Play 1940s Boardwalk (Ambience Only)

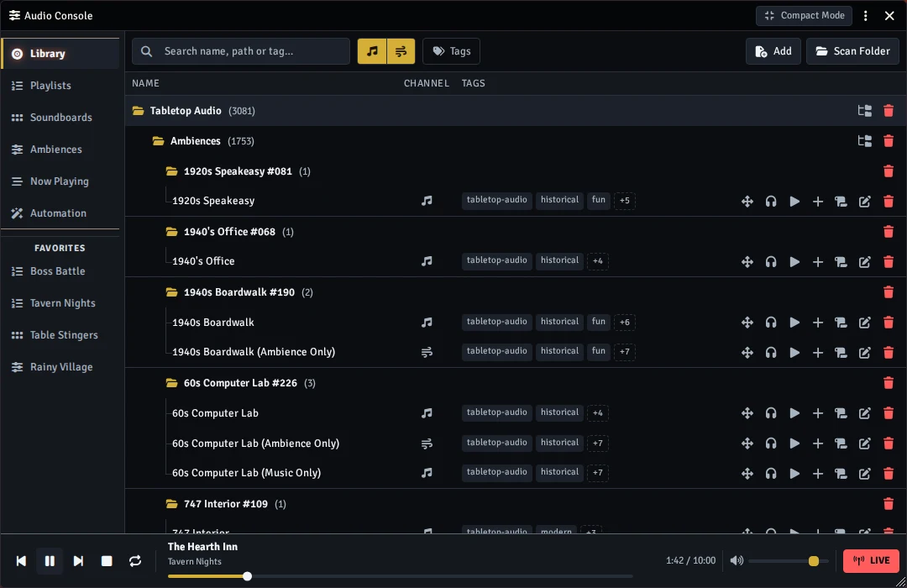pos(794,353)
